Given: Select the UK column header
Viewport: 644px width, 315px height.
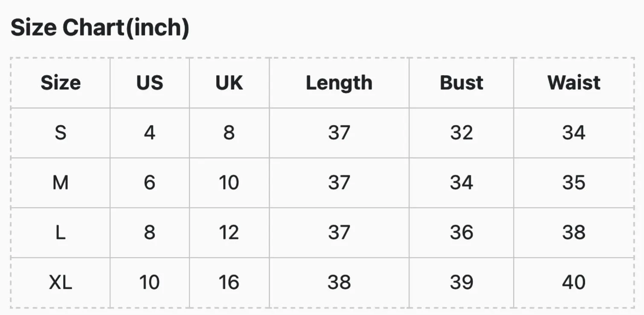Looking at the screenshot, I should tap(229, 83).
